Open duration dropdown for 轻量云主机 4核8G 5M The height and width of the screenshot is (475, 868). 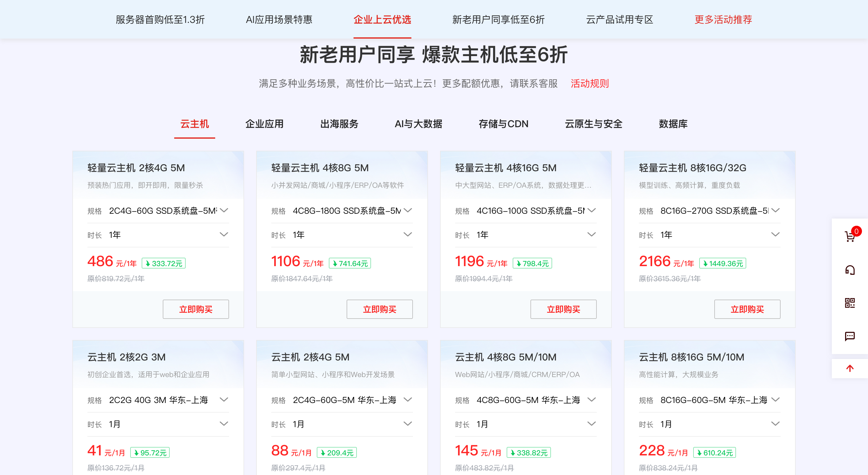point(407,235)
